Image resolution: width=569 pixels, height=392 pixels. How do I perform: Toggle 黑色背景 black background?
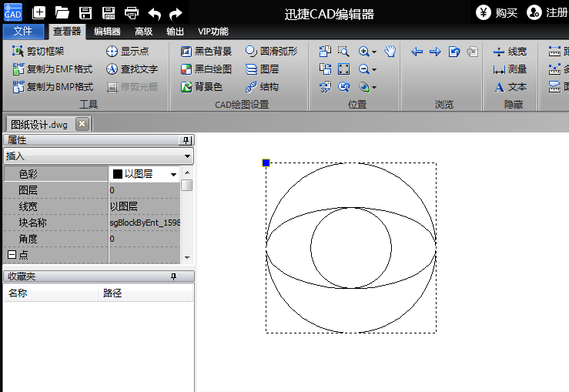[x=206, y=52]
